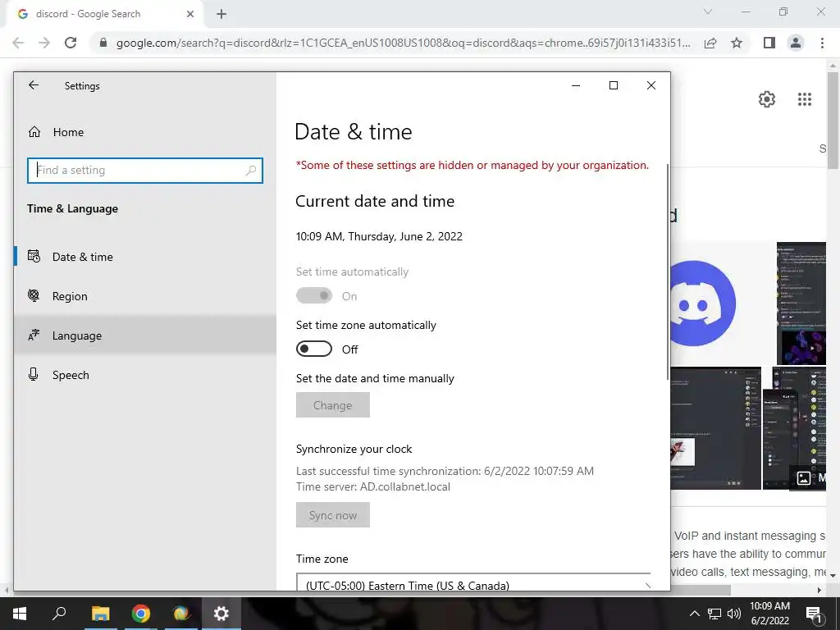Click network icon in system tray
This screenshot has height=630, width=840.
(x=714, y=614)
